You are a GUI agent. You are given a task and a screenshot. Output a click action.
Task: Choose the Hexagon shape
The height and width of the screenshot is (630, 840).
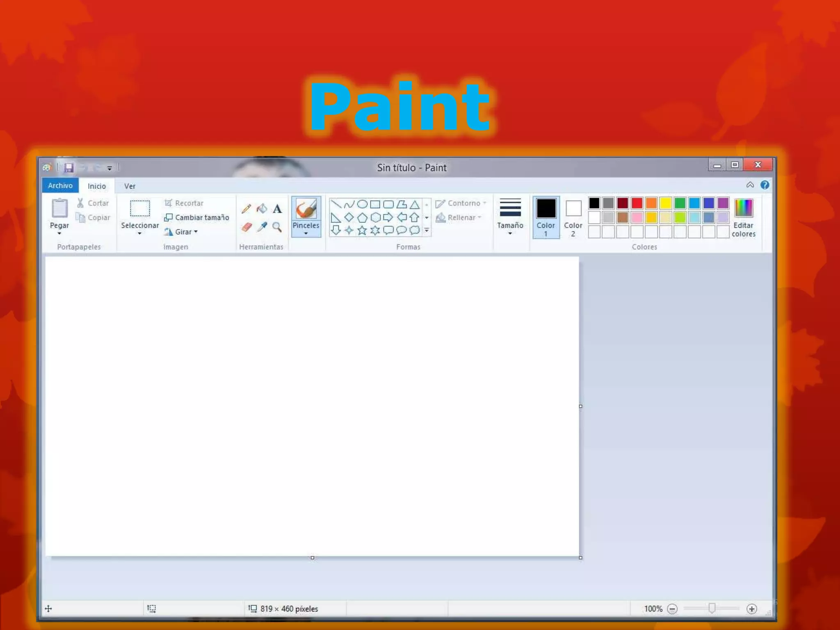tap(375, 217)
